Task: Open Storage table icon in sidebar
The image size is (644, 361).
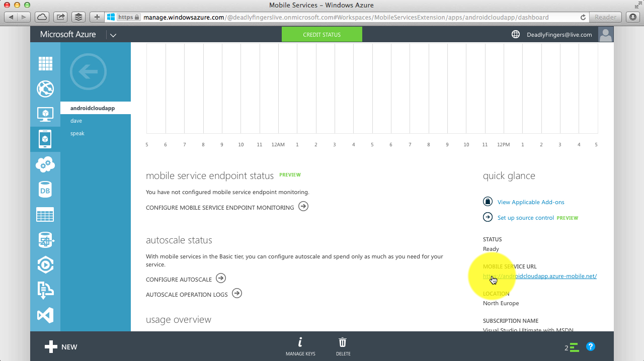Action: 45,215
